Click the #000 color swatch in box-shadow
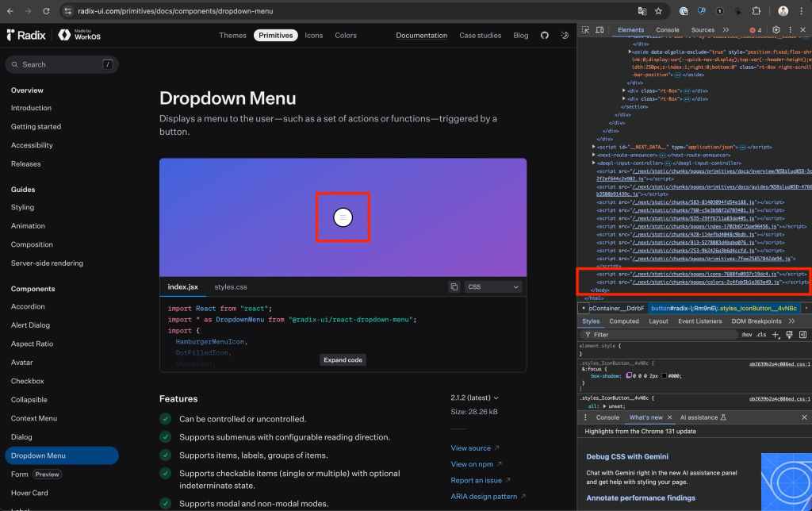812x511 pixels. pos(664,375)
